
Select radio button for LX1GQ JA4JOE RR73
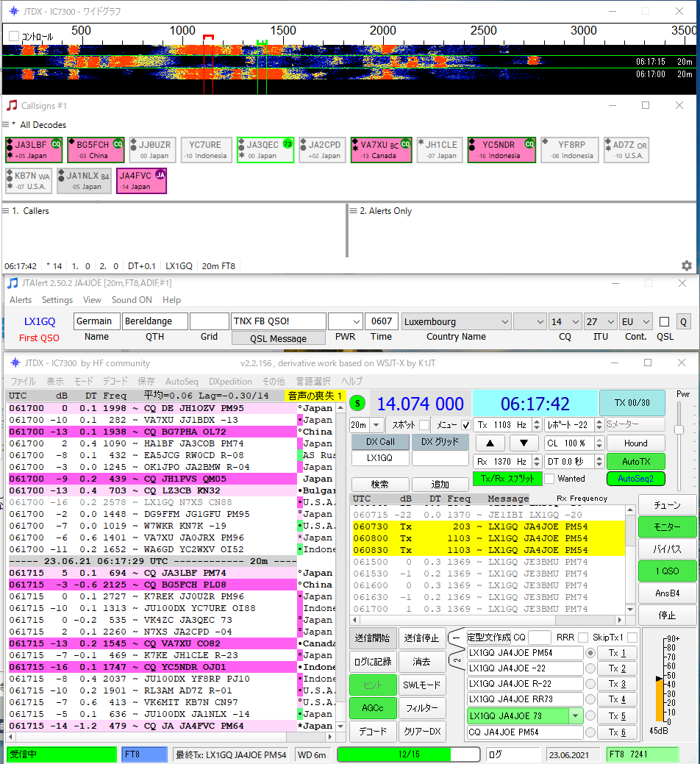coord(590,699)
